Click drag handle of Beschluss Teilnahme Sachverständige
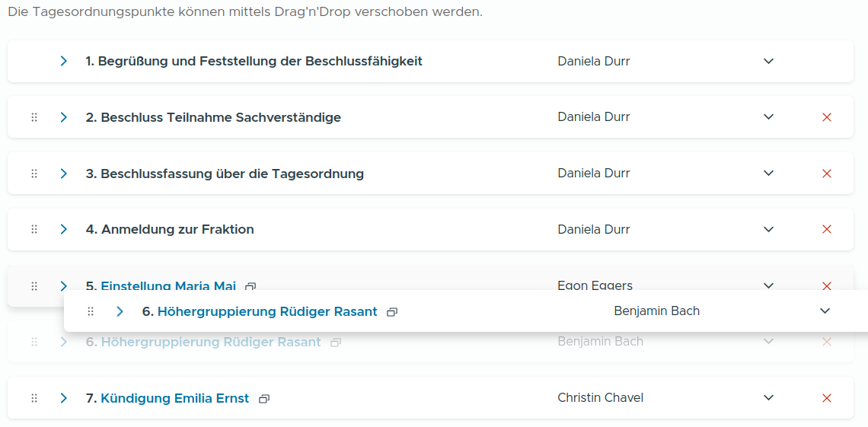The width and height of the screenshot is (868, 427). tap(34, 117)
